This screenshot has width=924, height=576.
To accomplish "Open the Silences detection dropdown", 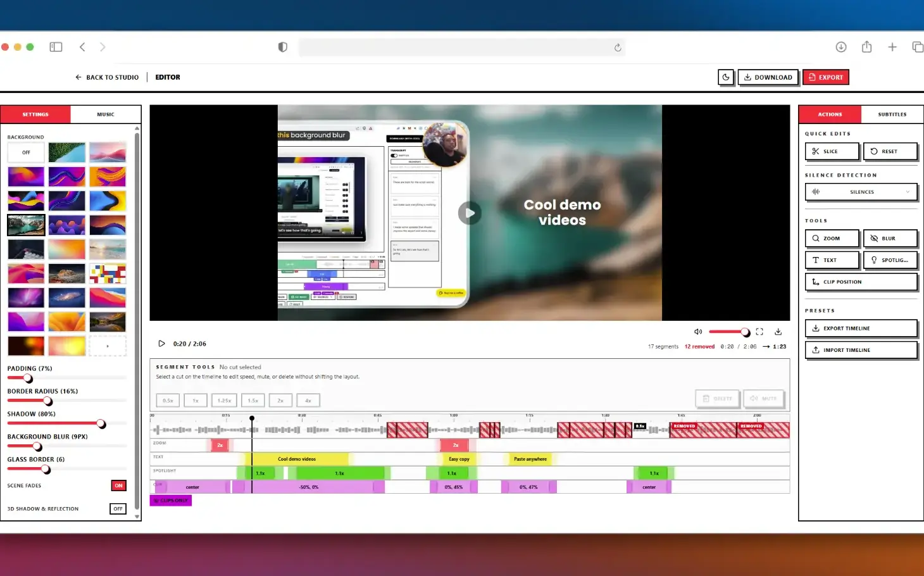I will click(861, 192).
